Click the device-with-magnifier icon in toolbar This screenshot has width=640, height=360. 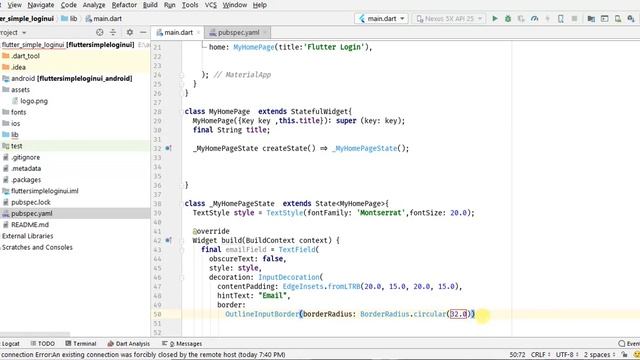point(618,19)
